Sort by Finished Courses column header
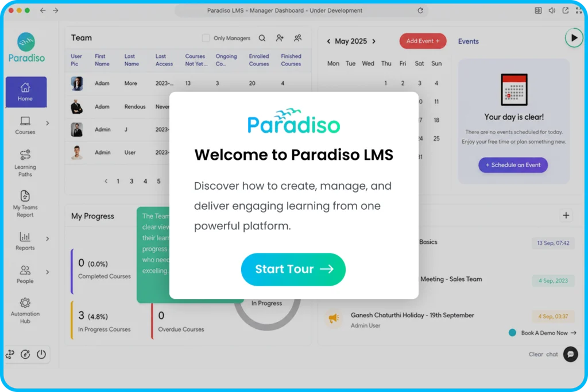 coord(291,60)
